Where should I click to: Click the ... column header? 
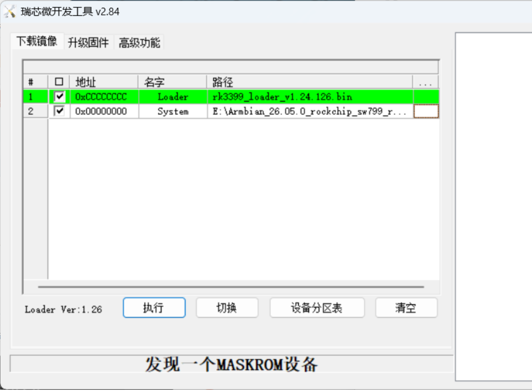click(425, 82)
